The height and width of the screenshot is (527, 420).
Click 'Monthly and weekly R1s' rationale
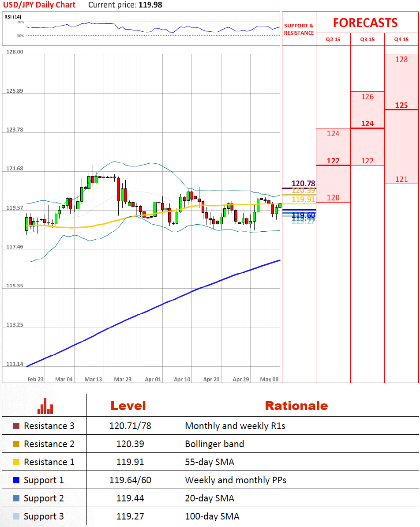pyautogui.click(x=235, y=426)
